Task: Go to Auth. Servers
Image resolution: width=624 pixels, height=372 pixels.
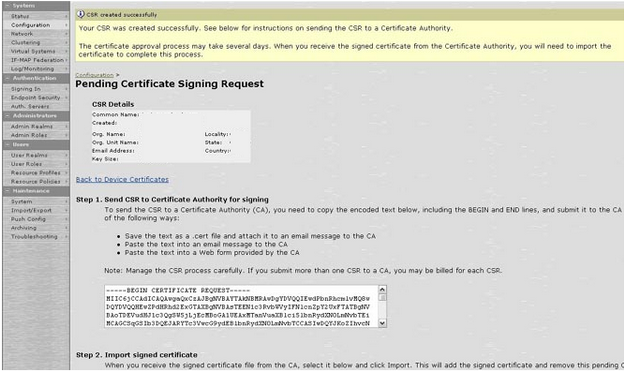Action: 30,106
